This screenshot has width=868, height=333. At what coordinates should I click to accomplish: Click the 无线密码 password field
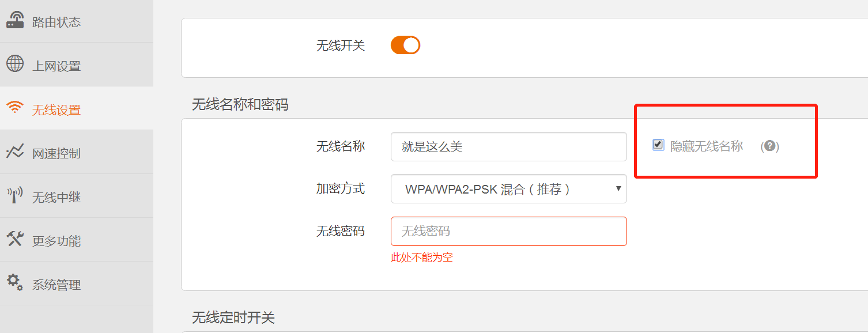(x=509, y=231)
